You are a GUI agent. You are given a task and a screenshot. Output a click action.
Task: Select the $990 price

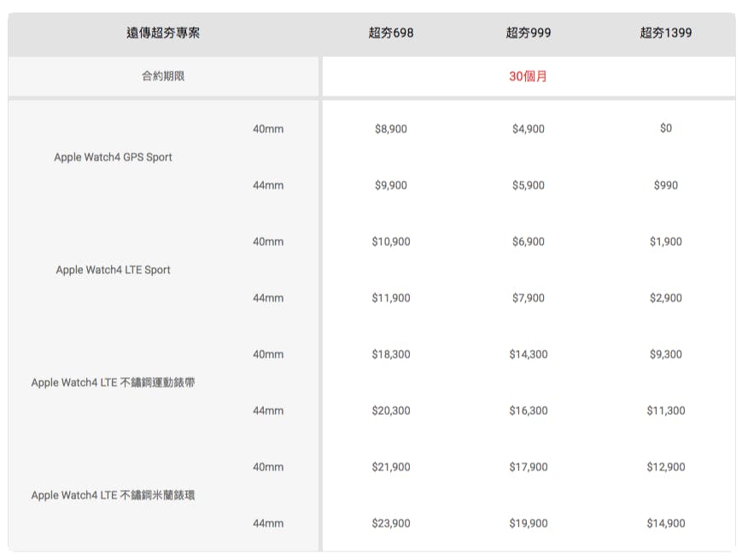[666, 185]
